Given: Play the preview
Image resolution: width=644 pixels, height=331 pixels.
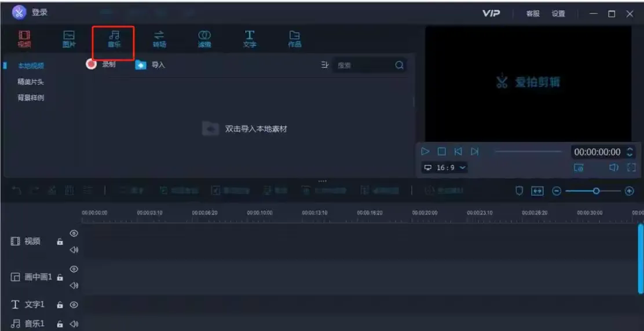Looking at the screenshot, I should (x=425, y=152).
